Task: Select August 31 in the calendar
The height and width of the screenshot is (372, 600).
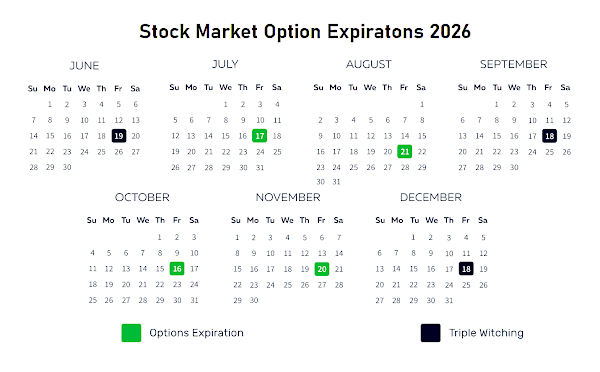Action: (336, 182)
